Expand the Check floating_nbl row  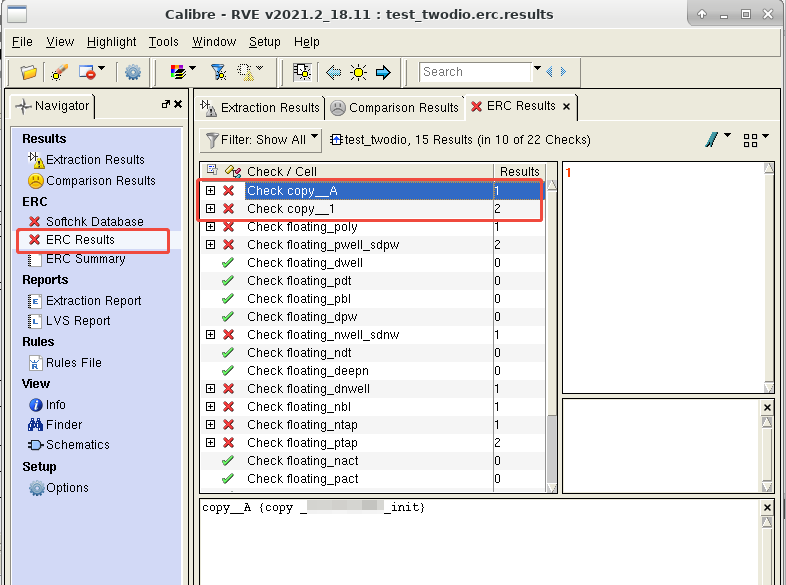pos(211,407)
